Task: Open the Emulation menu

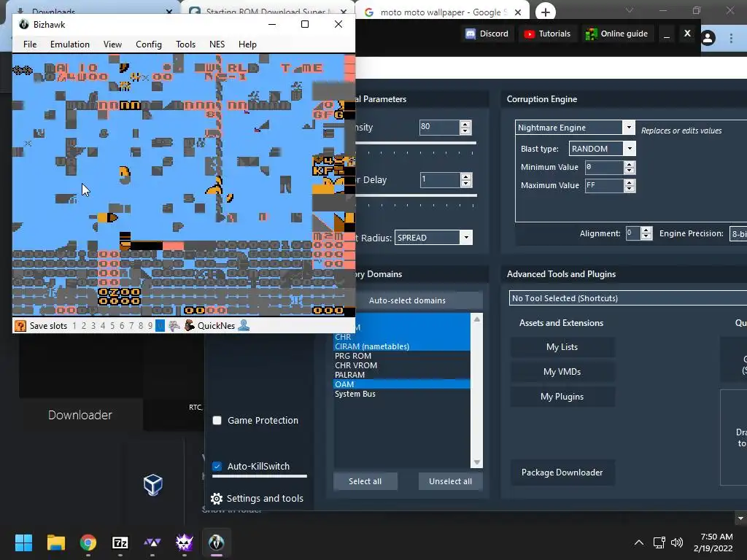Action: (x=70, y=44)
